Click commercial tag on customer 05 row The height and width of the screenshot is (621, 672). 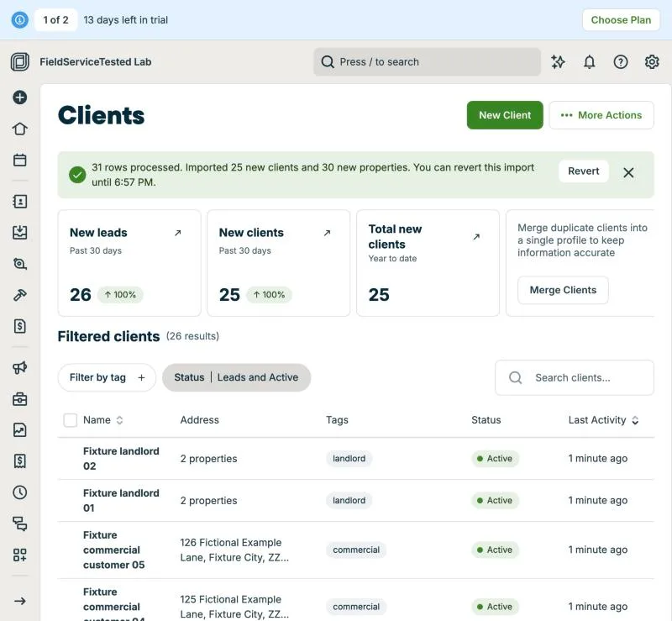click(356, 550)
